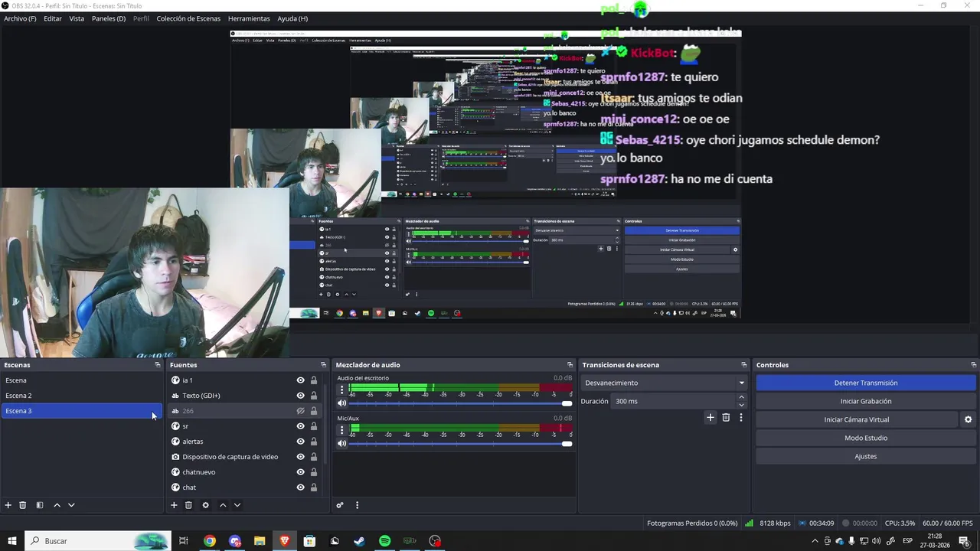Open Ajustes settings
Image resolution: width=980 pixels, height=551 pixels.
click(866, 456)
